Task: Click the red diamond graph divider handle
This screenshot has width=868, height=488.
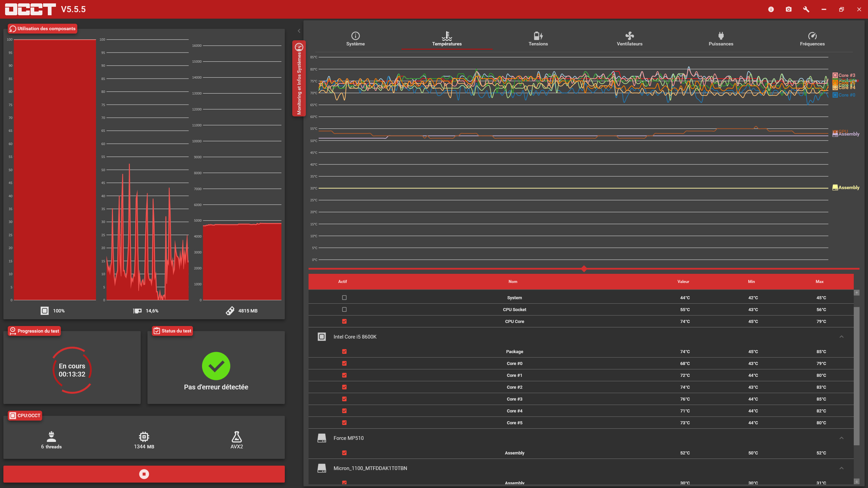Action: tap(584, 269)
